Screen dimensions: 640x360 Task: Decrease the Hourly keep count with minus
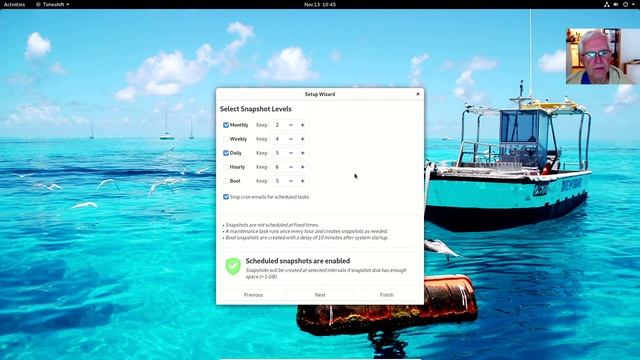[x=291, y=167]
